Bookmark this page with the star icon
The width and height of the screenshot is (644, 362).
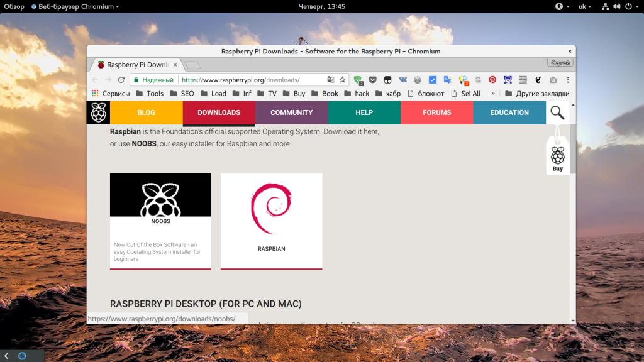click(343, 80)
